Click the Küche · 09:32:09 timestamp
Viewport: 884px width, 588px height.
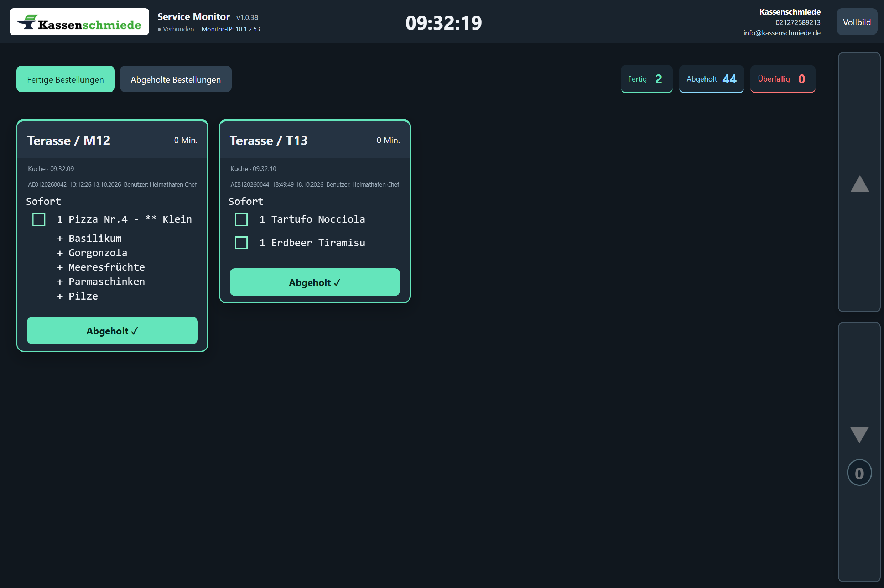tap(51, 169)
